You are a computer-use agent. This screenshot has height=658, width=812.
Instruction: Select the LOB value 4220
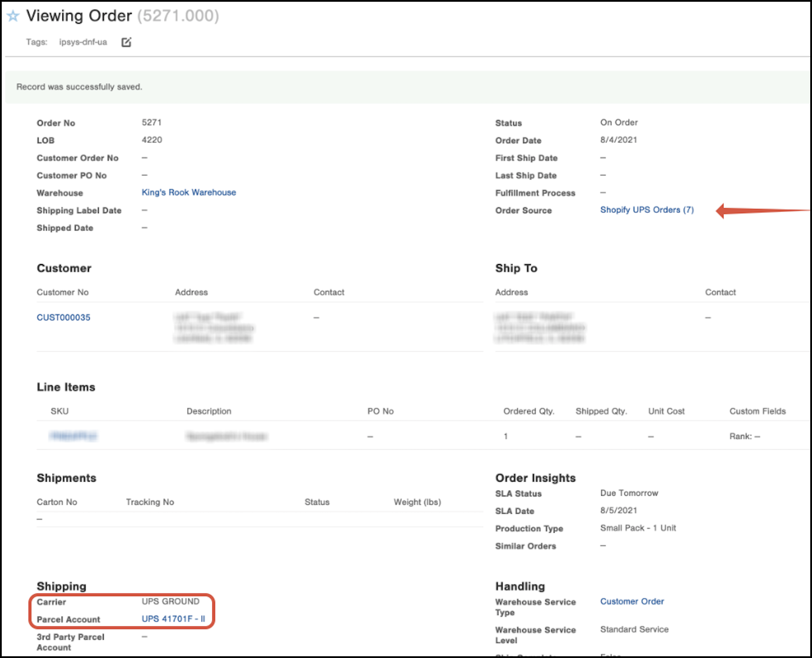[x=152, y=140]
